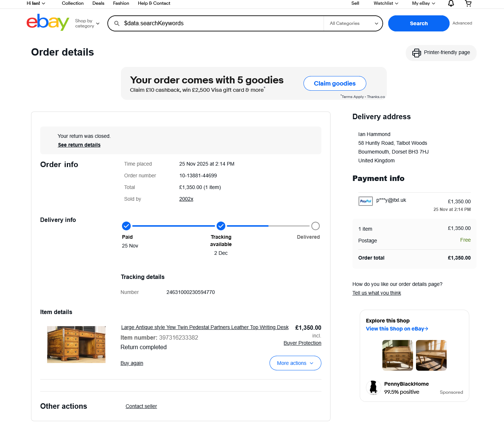The width and height of the screenshot is (504, 423).
Task: Open the Deals page
Action: [98, 3]
